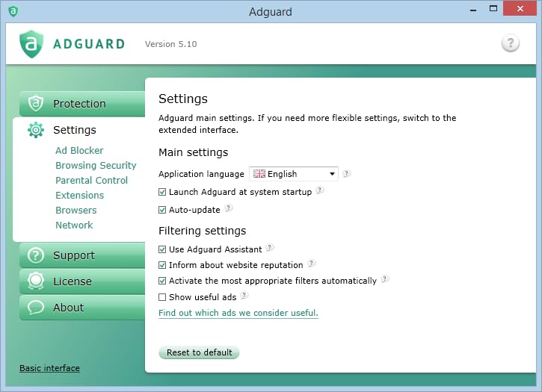Select the Settings section label
This screenshot has width=542, height=392.
tap(75, 130)
